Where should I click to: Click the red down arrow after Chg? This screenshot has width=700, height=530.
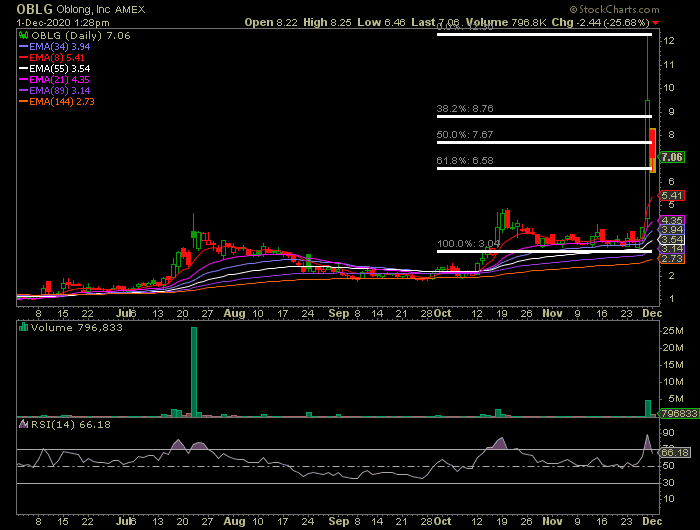click(655, 23)
